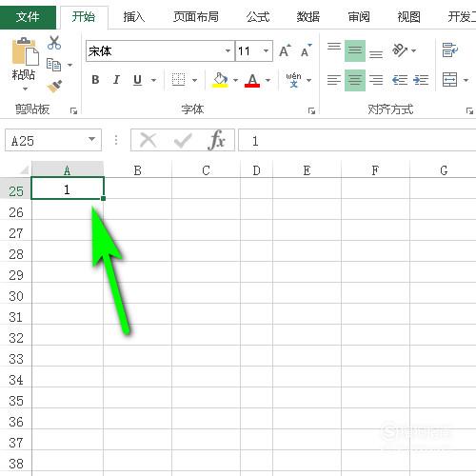Expand font color dropdown arrow
Viewport: 476px width, 476px height.
point(268,80)
